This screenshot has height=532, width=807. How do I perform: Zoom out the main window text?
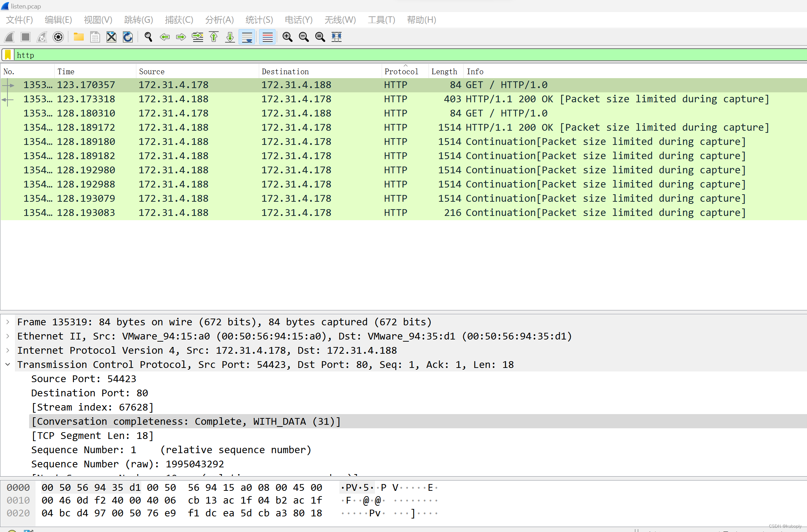click(304, 37)
